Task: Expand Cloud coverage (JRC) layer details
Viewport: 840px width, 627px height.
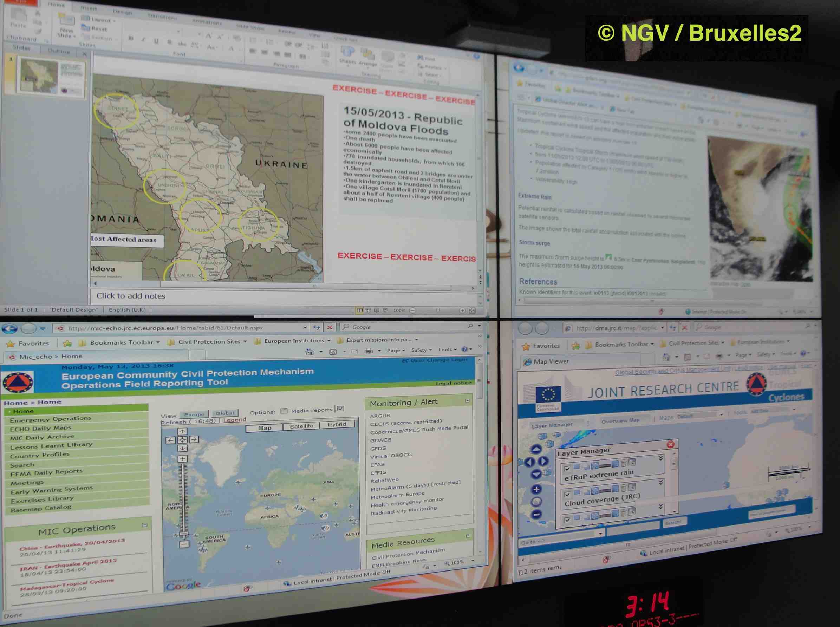Action: (x=661, y=482)
